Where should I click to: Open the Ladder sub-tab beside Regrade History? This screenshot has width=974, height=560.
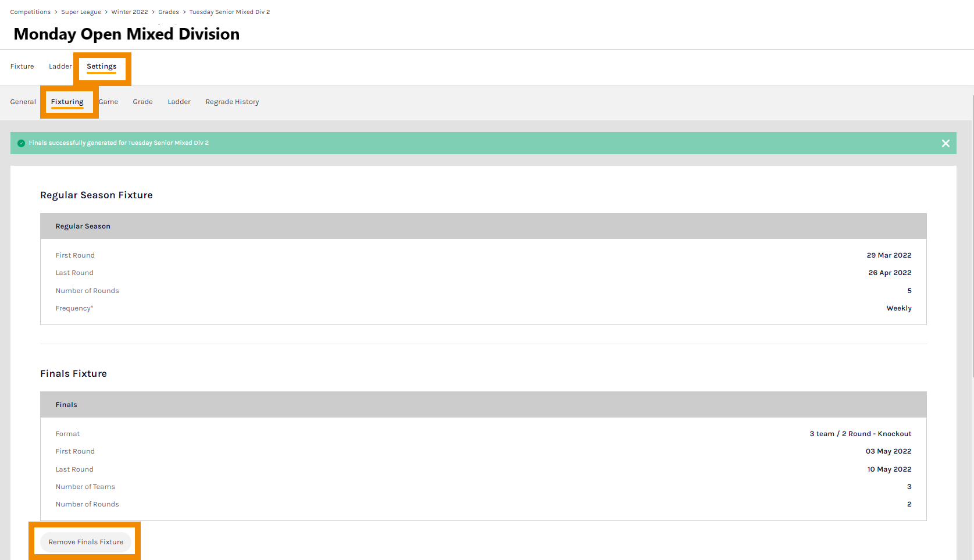tap(179, 102)
